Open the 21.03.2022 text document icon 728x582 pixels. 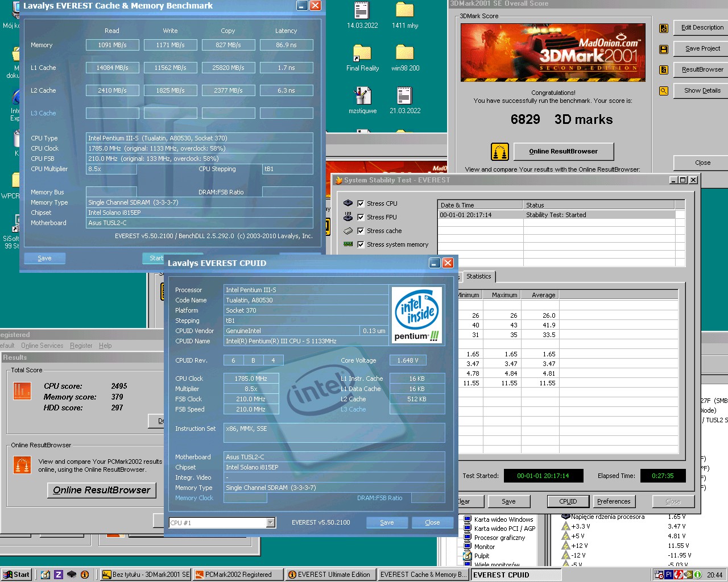coord(404,95)
